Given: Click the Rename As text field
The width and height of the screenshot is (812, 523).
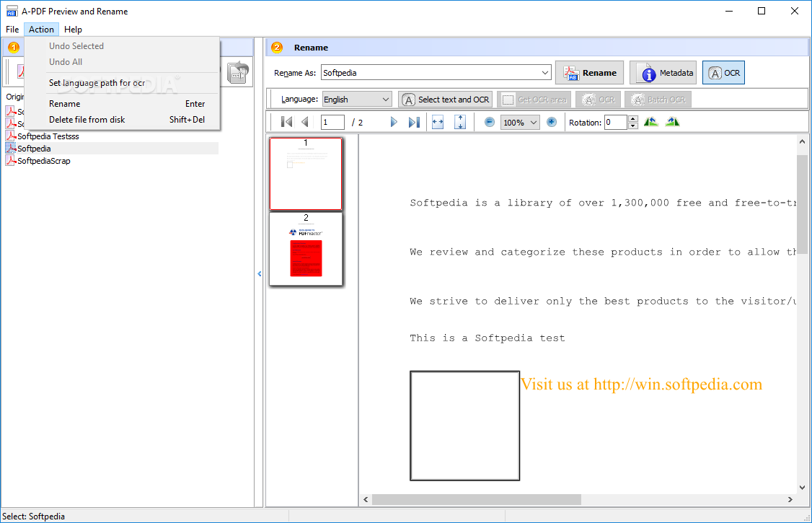Looking at the screenshot, I should (431, 72).
